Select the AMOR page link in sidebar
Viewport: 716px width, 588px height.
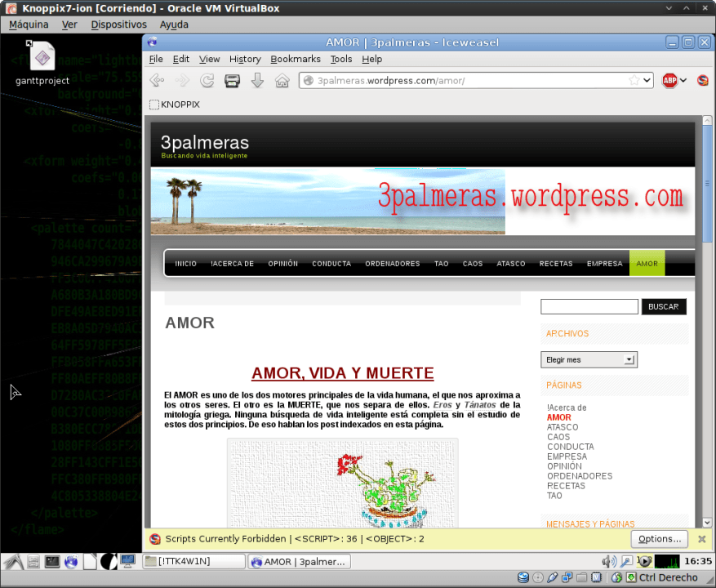558,417
